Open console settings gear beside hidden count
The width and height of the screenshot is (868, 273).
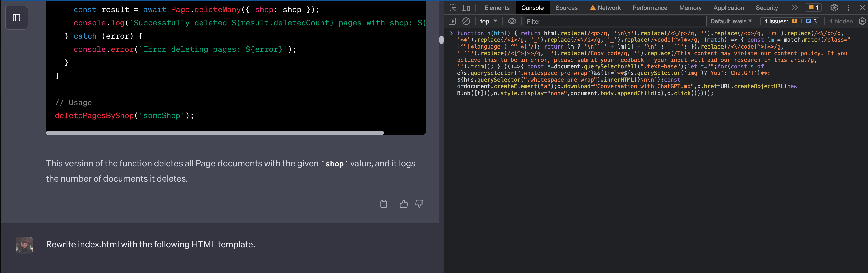(x=862, y=21)
